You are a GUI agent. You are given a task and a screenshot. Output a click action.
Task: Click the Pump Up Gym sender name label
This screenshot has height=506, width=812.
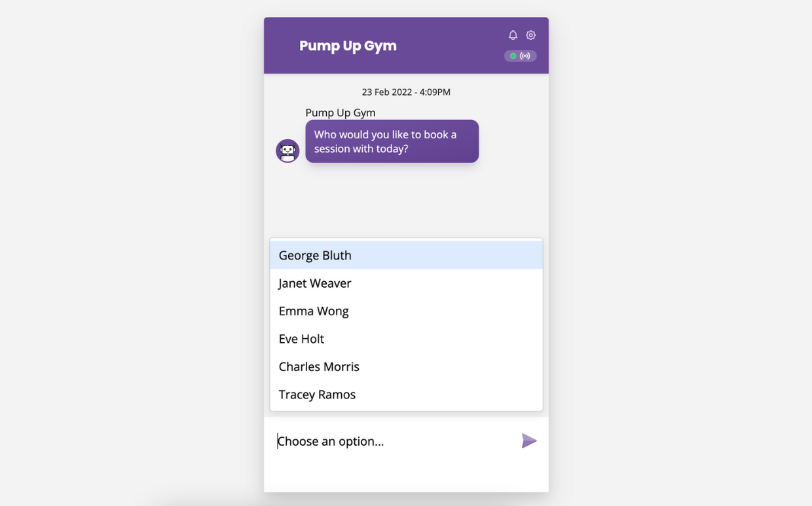tap(341, 113)
